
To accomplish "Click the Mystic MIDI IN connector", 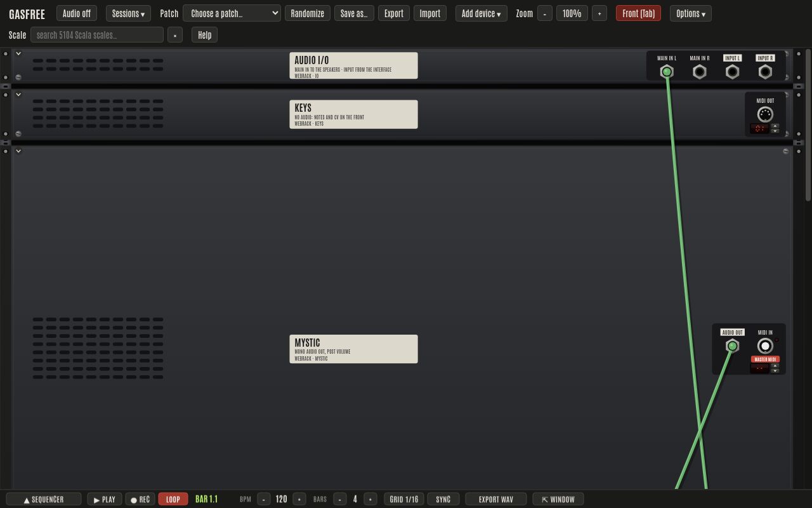I will 766,346.
